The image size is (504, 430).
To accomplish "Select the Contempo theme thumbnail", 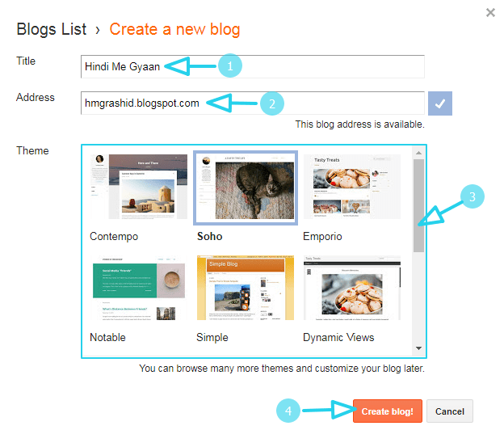I will coord(139,187).
